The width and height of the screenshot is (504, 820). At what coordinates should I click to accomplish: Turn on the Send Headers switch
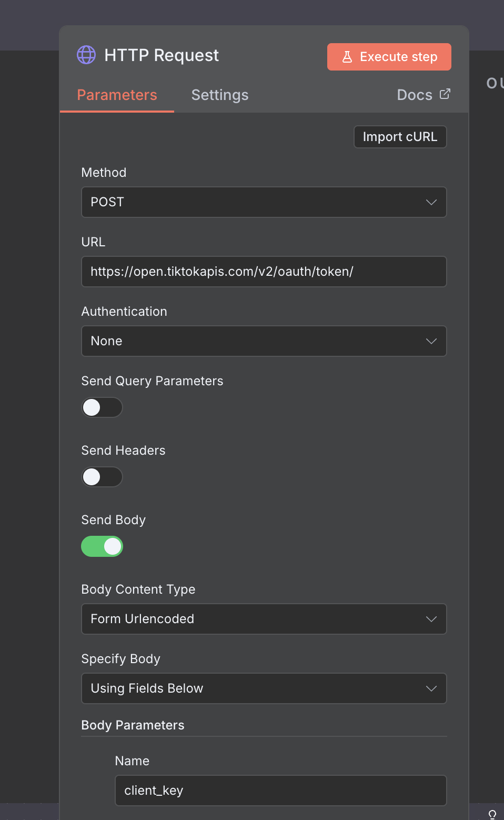coord(102,477)
